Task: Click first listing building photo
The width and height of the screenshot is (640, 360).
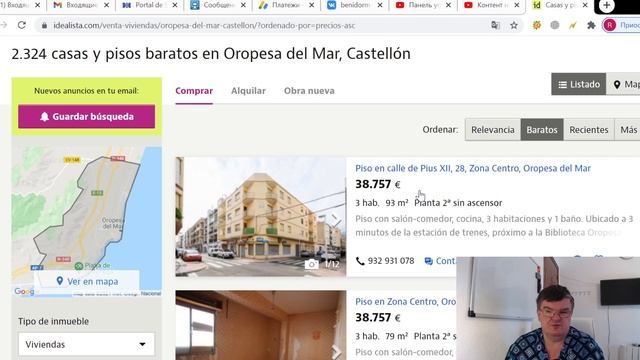Action: click(x=261, y=217)
